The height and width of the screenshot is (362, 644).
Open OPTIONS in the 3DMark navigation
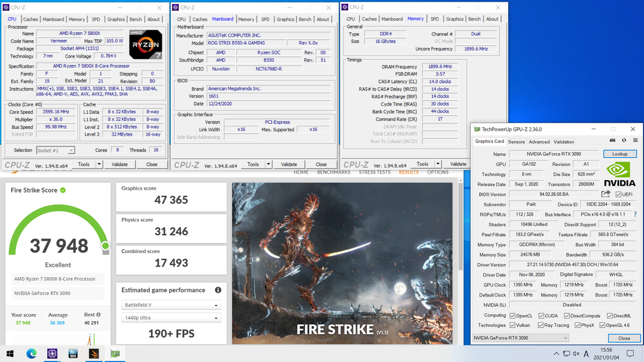coord(437,172)
